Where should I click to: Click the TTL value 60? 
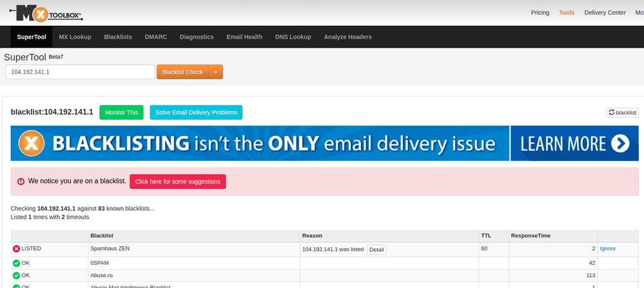tap(484, 248)
